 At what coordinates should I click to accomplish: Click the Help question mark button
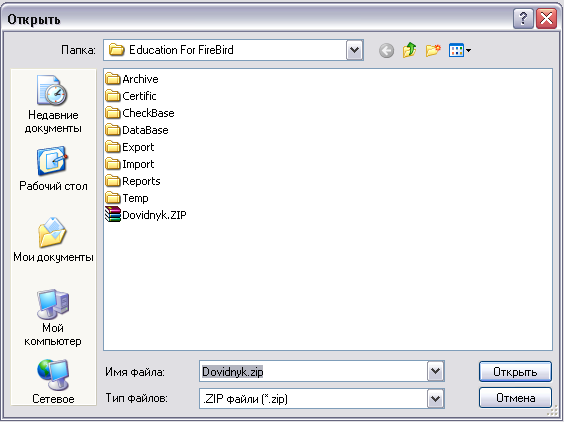point(523,18)
